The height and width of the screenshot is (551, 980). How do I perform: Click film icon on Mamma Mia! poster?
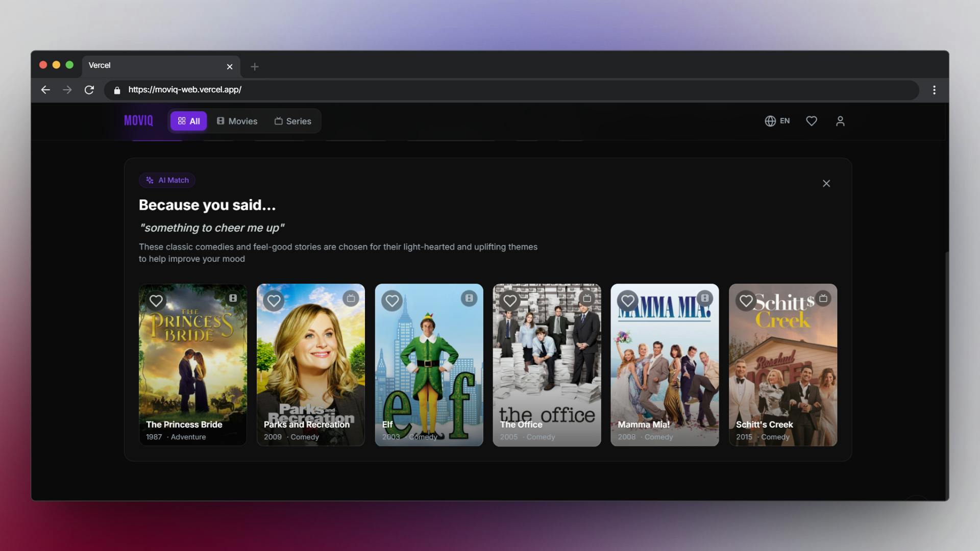[x=705, y=298]
